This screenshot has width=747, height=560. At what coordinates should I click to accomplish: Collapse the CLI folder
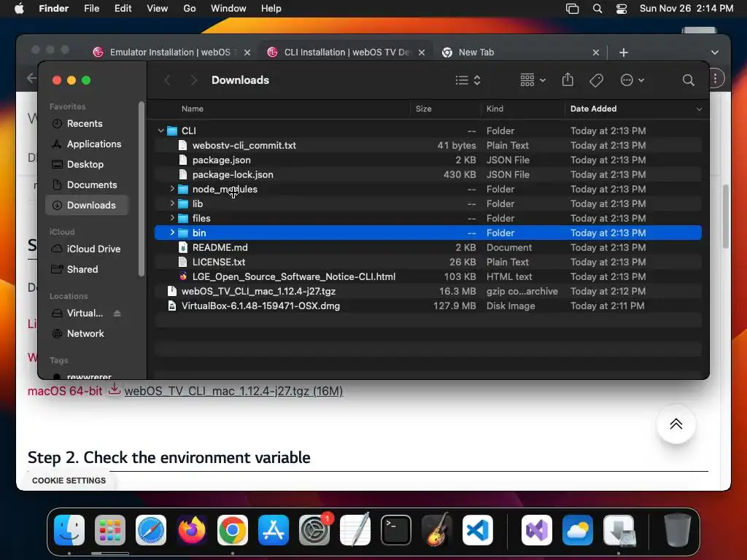[161, 131]
